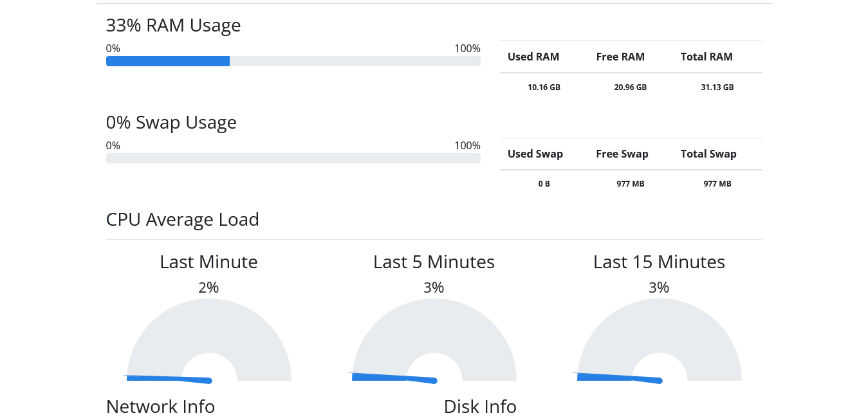868x420 pixels.
Task: Click the CPU Average Load heading
Action: (x=182, y=219)
